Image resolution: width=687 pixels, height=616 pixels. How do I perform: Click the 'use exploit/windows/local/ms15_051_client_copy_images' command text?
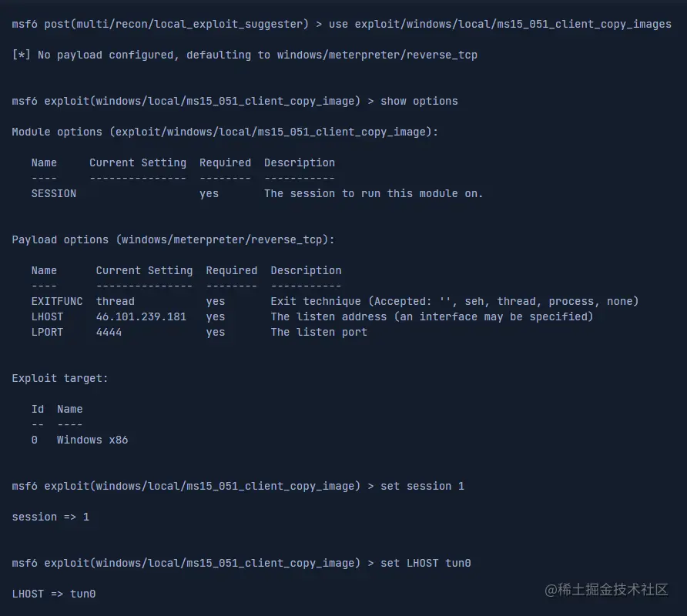(500, 24)
